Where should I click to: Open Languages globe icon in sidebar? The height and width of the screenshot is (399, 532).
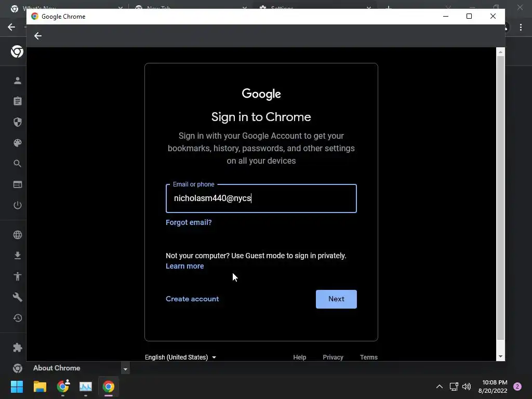tap(18, 235)
